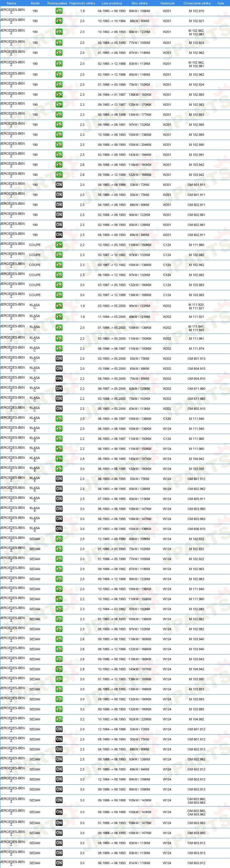Select the PB icon in the M 103.943 row
Image resolution: width=230 pixels, height=868 pixels.
(59, 659)
